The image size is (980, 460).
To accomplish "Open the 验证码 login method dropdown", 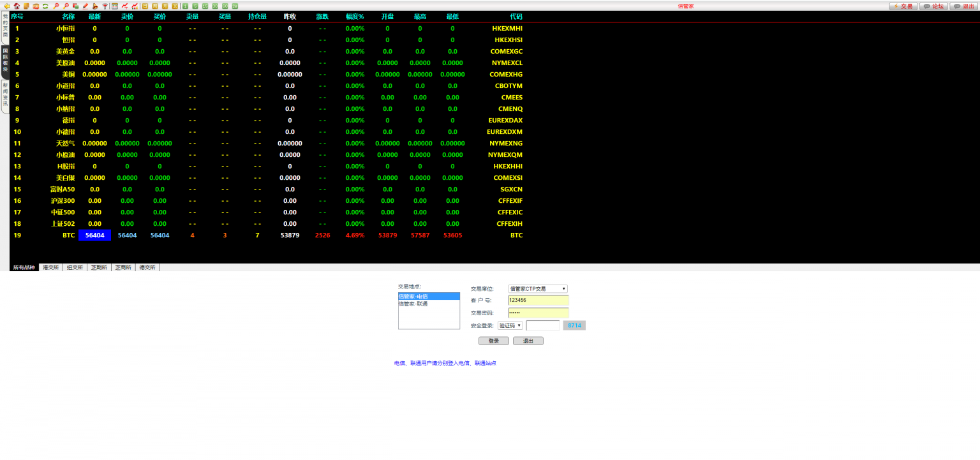I will 510,325.
